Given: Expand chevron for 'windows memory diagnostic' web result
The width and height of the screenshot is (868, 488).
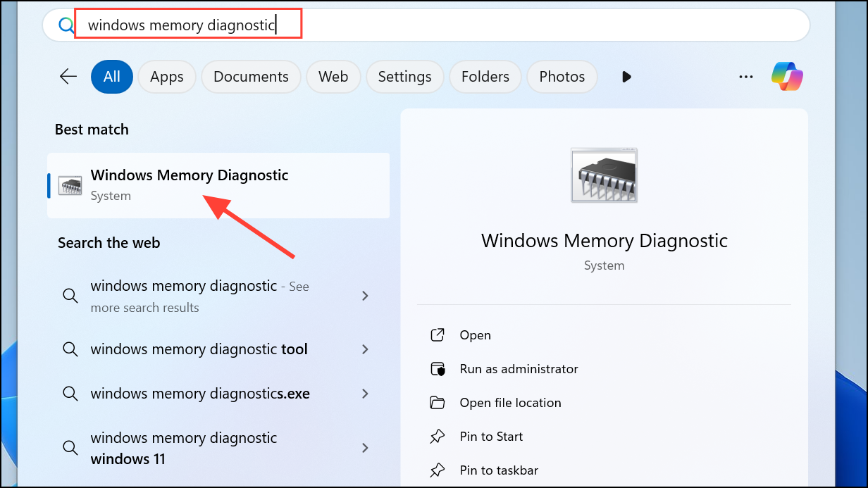Looking at the screenshot, I should pyautogui.click(x=365, y=296).
